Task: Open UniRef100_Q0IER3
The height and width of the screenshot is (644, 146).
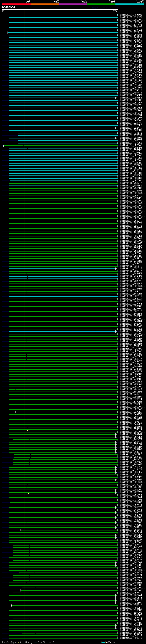Action: pyautogui.click(x=131, y=356)
